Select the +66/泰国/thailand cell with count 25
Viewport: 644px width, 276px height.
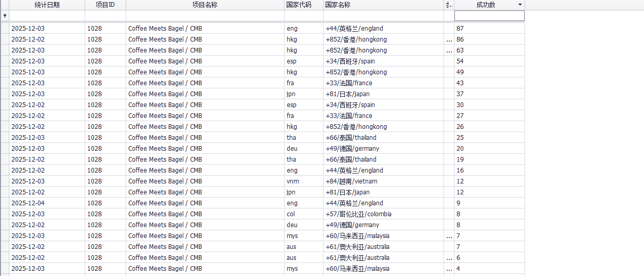click(383, 138)
